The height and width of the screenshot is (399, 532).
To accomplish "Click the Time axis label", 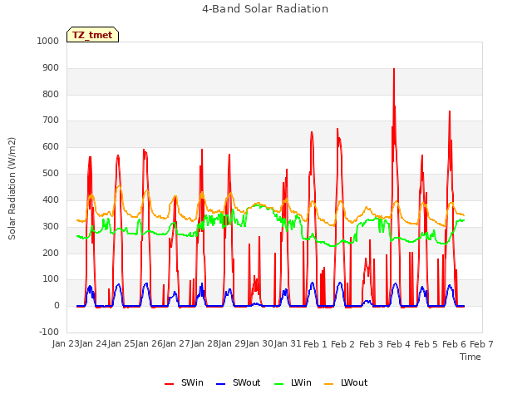I will [x=470, y=357].
